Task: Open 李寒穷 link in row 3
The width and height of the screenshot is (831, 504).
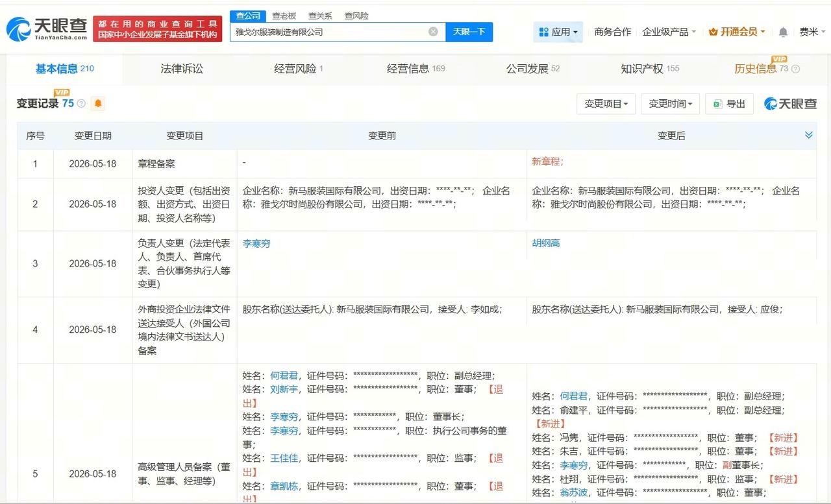Action: pos(256,243)
